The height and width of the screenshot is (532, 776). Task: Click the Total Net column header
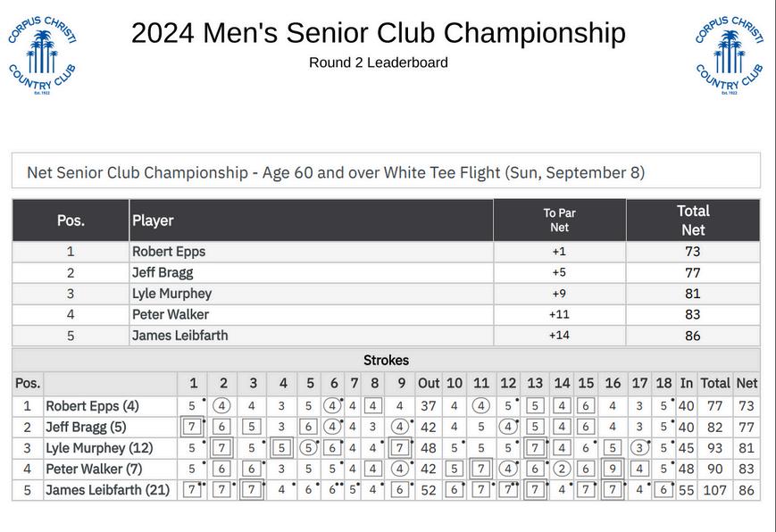tap(692, 220)
